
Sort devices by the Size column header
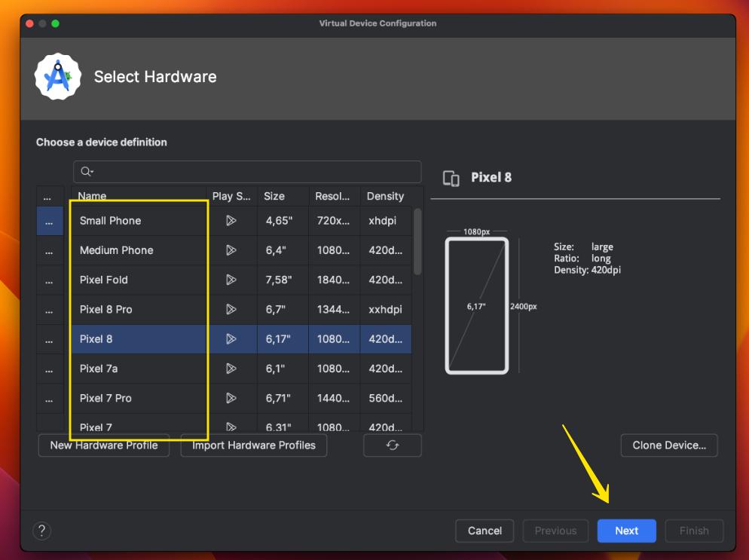tap(283, 197)
